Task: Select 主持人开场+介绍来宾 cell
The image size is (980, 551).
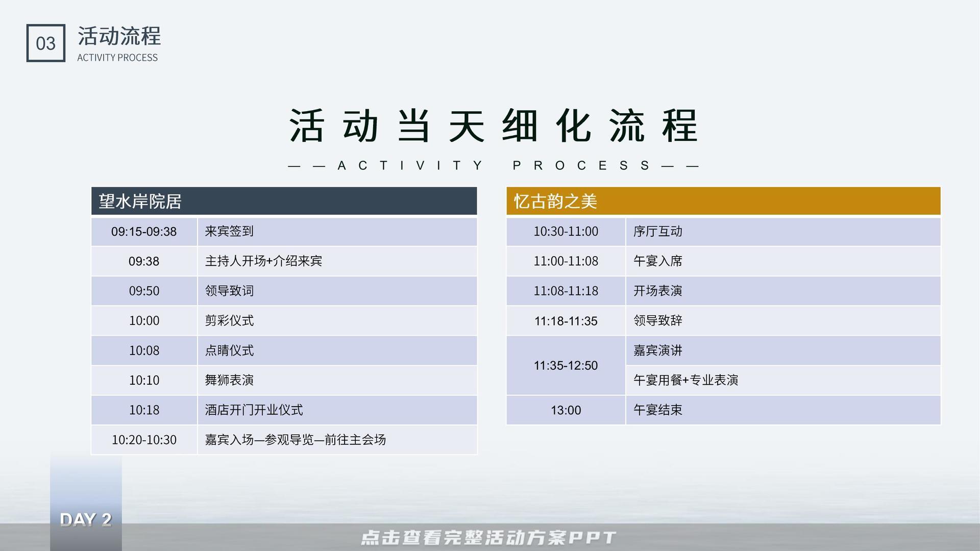Action: (337, 261)
